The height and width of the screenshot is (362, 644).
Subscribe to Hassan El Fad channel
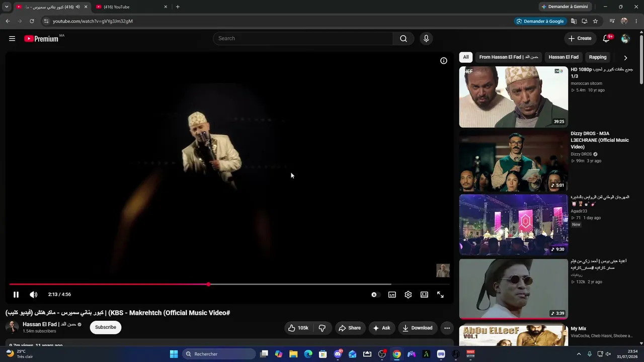[106, 327]
